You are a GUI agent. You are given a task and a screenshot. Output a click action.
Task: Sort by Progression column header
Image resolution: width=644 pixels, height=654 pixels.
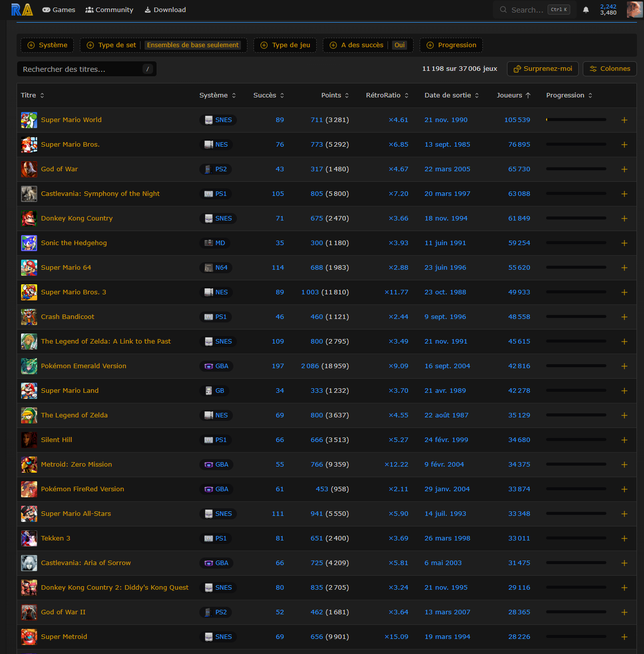click(569, 95)
